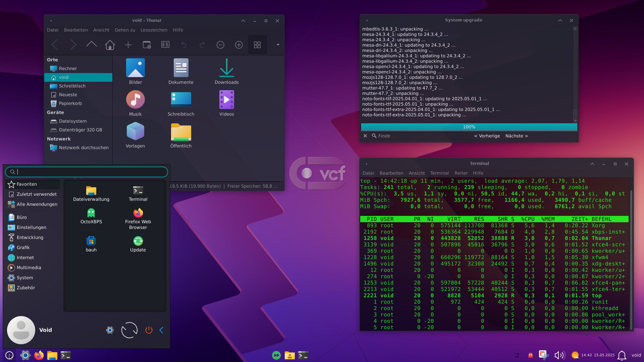Image resolution: width=644 pixels, height=362 pixels.
Task: Click the Update app icon in the menu
Action: tap(138, 244)
